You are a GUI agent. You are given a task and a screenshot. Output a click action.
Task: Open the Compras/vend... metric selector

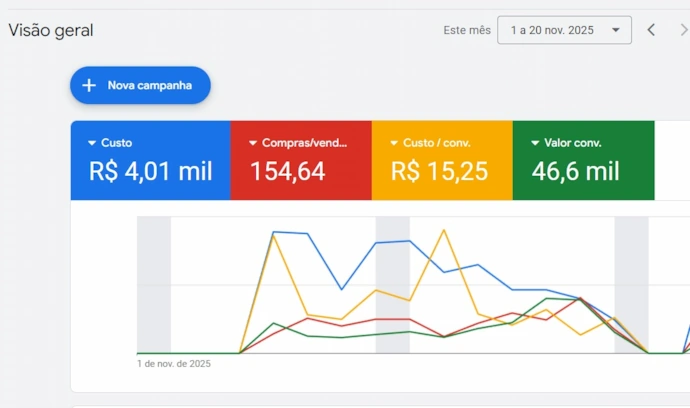[298, 143]
